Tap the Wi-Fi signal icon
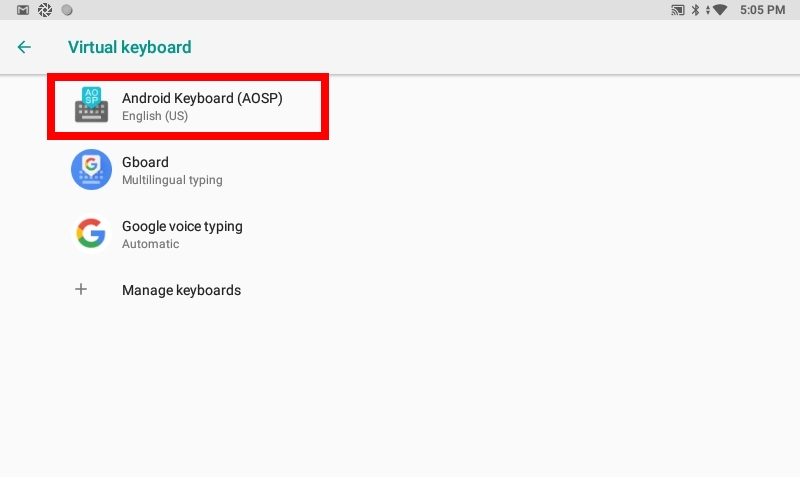Image resolution: width=800 pixels, height=477 pixels. click(x=719, y=10)
